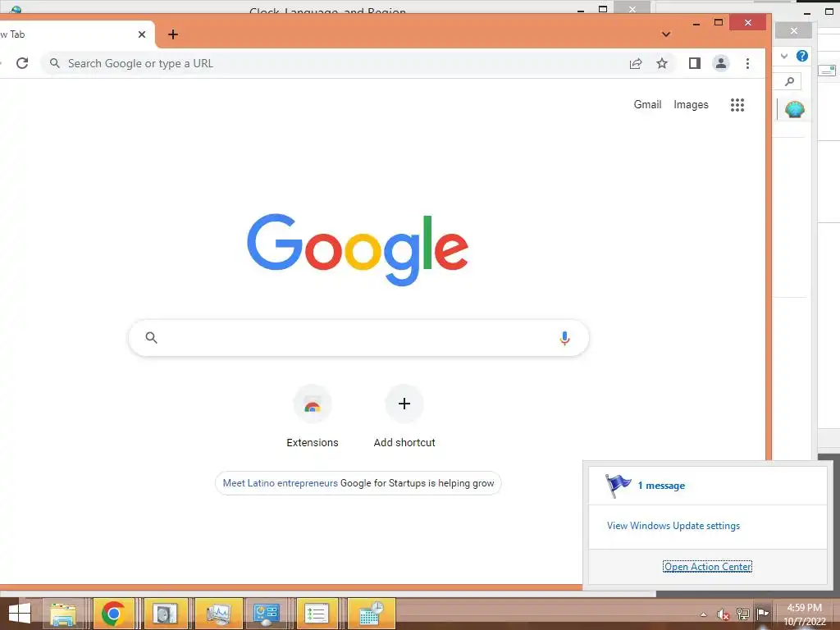Close the New Tab tab
The image size is (840, 630).
142,34
